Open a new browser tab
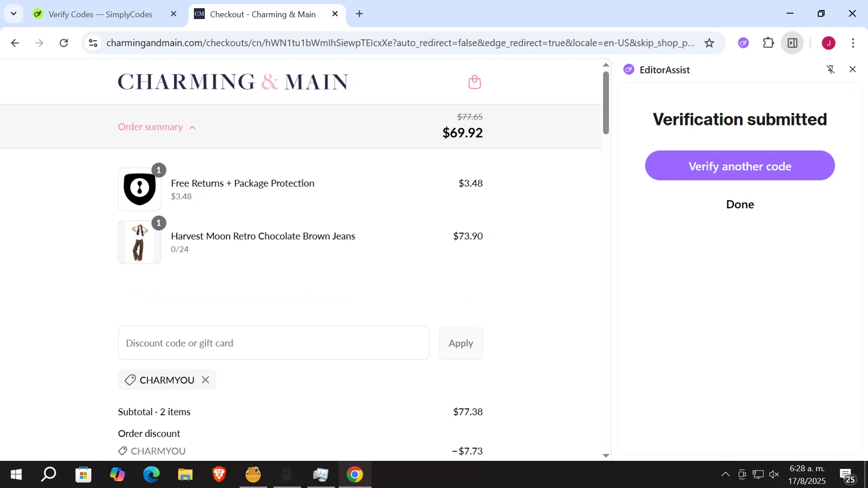Screen dimensions: 868x488 click(x=359, y=14)
